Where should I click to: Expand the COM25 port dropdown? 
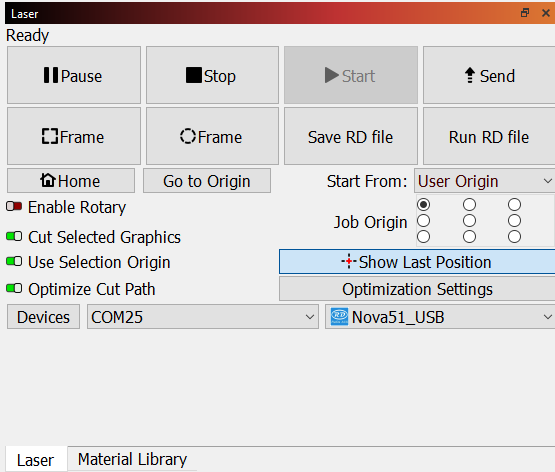coord(203,317)
